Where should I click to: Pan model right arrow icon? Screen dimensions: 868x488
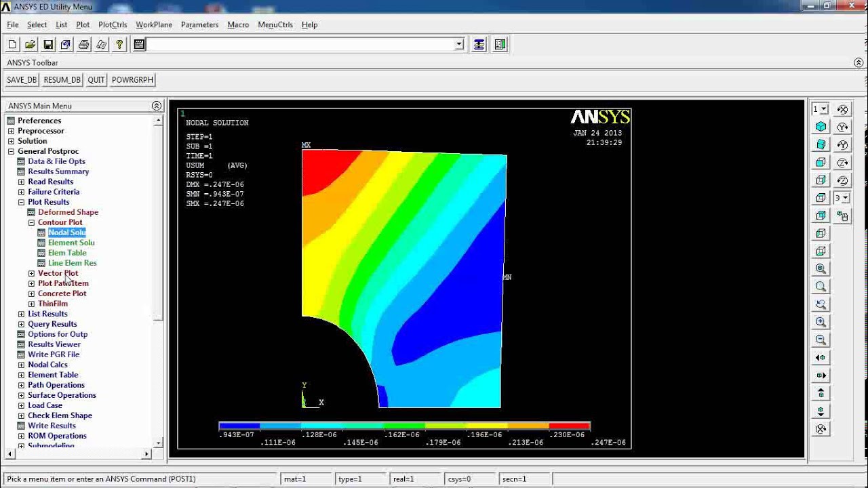821,375
